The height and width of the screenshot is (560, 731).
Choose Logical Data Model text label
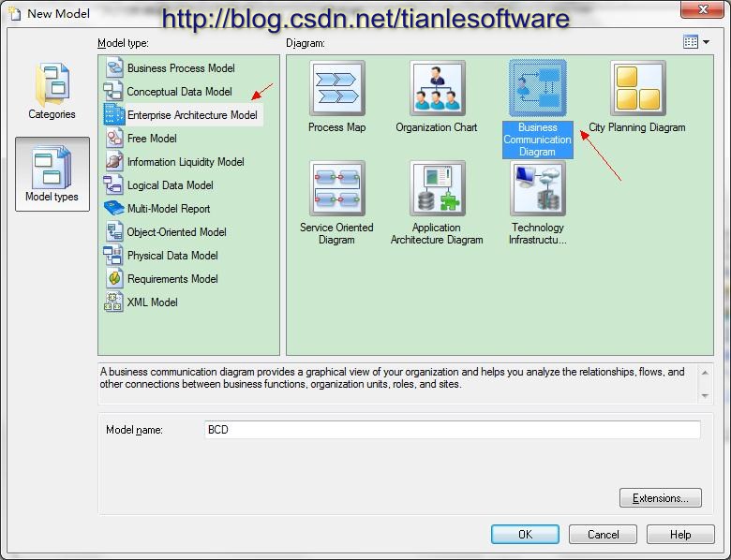tap(171, 185)
